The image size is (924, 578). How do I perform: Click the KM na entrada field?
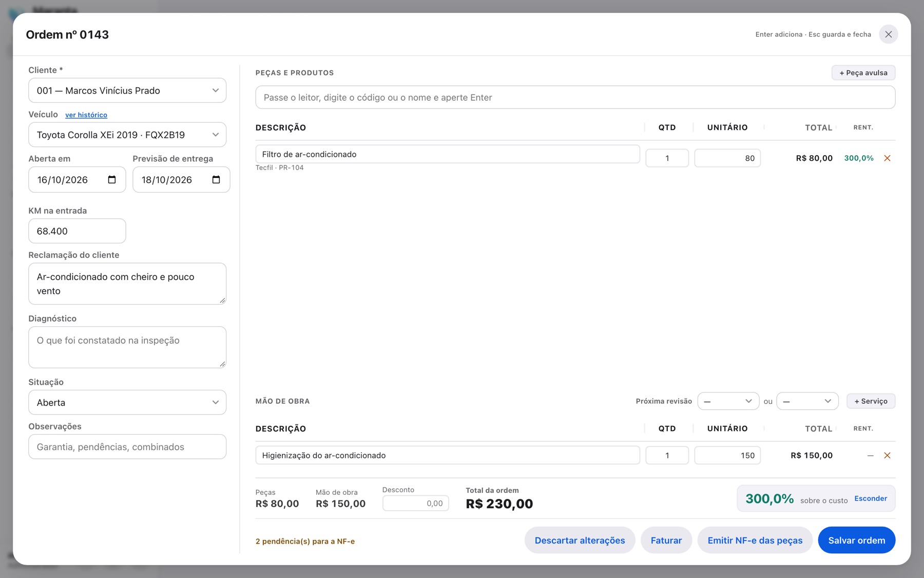click(x=77, y=231)
